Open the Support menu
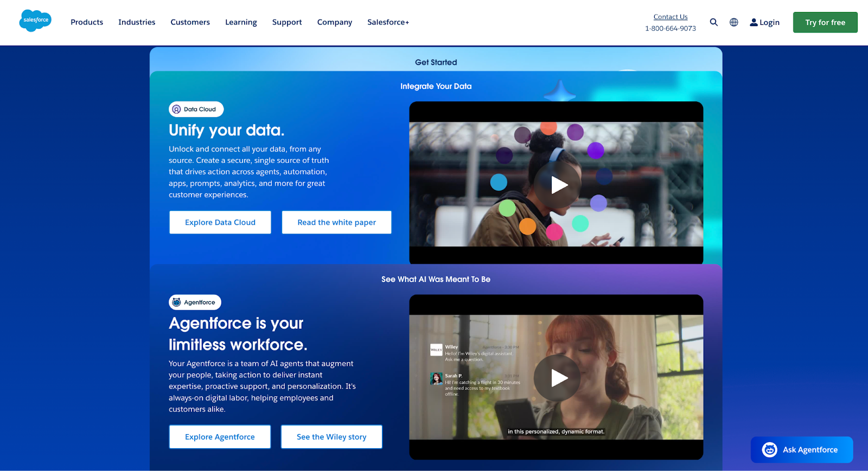 click(x=287, y=22)
